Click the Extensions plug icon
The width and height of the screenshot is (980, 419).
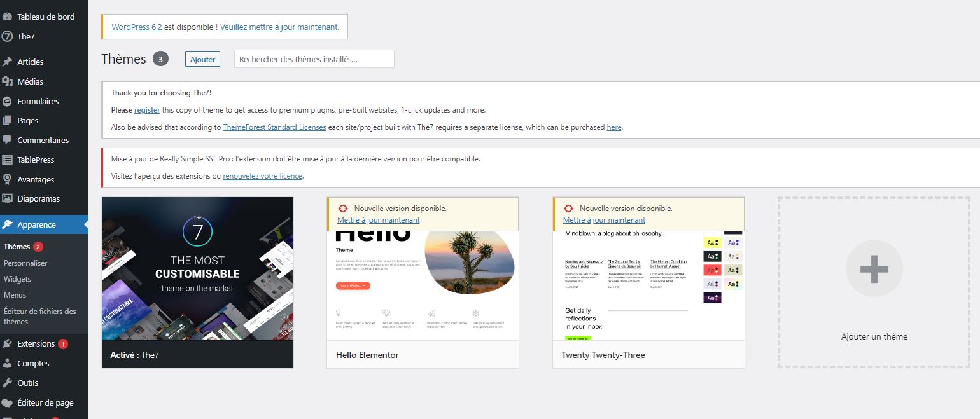tap(8, 343)
